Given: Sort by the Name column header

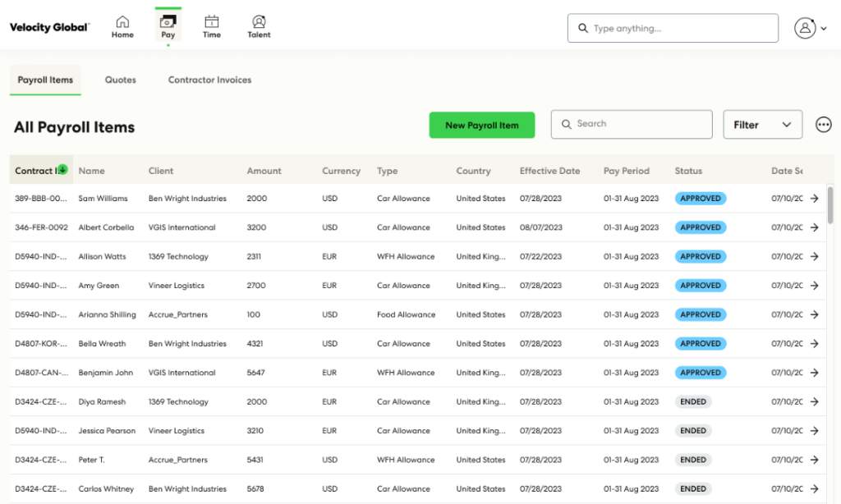Looking at the screenshot, I should (92, 171).
